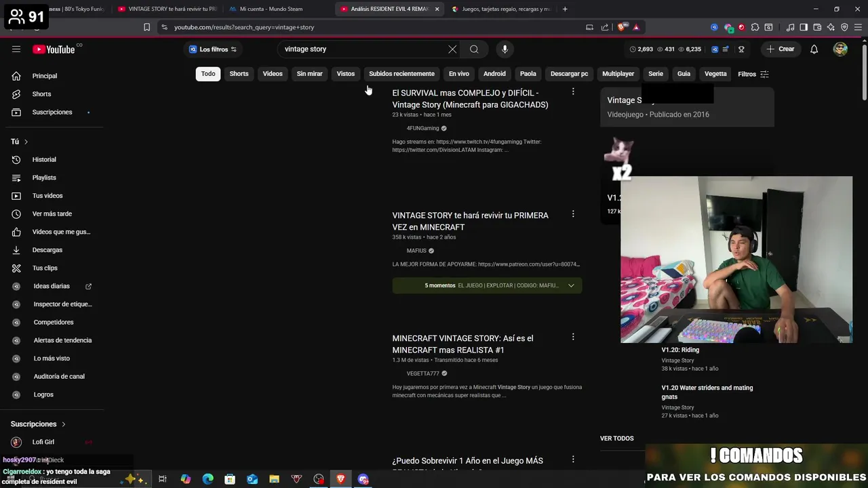Open Lo más visto

pos(52,359)
